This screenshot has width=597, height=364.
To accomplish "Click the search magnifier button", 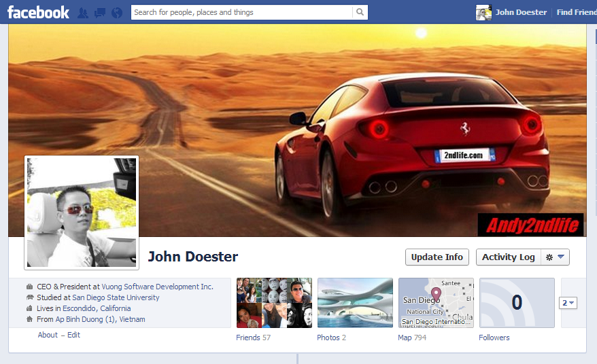I will [360, 12].
